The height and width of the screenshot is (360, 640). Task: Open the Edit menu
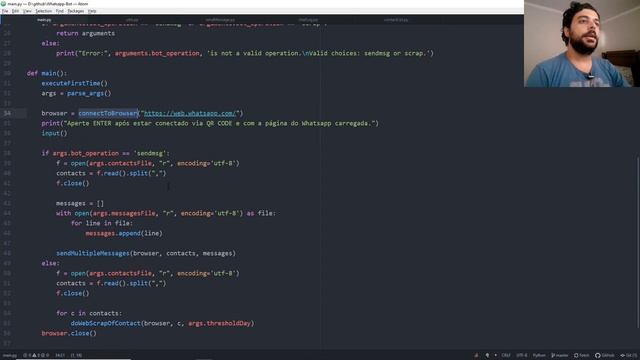click(15, 11)
